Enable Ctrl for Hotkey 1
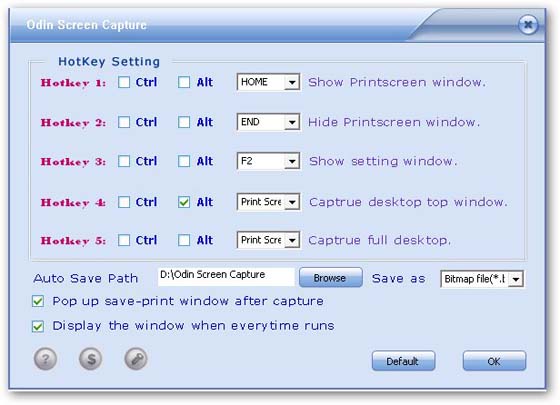The image size is (560, 405). click(x=124, y=82)
